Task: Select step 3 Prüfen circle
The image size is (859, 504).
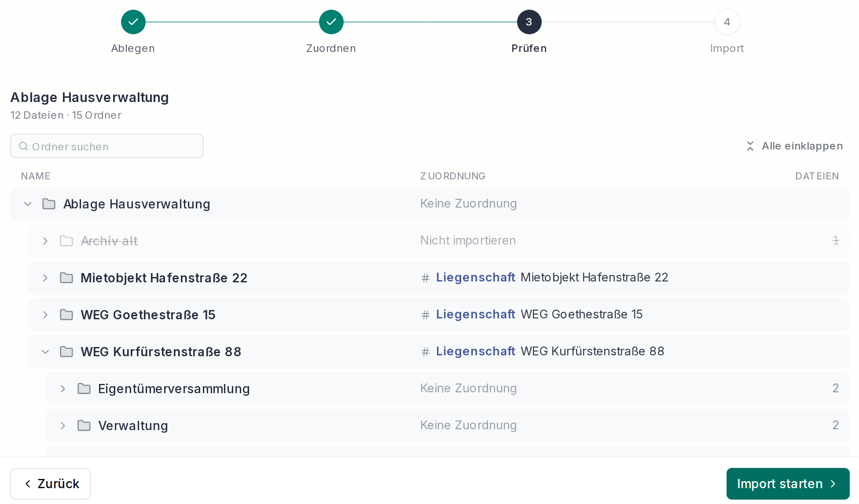Action: tap(529, 22)
